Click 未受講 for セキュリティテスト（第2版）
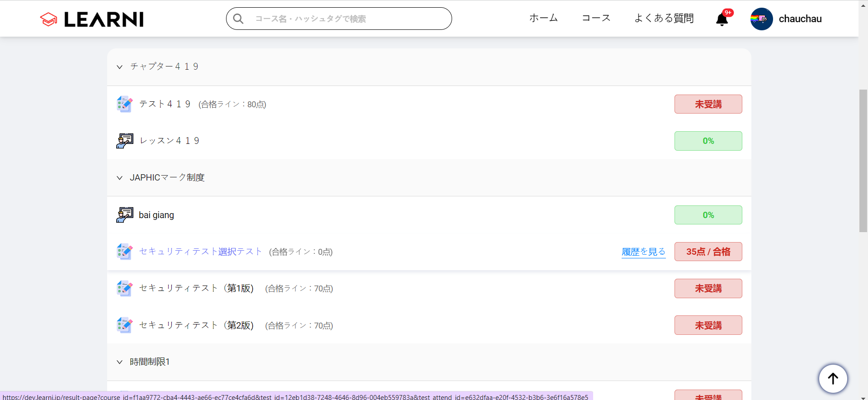Image resolution: width=868 pixels, height=400 pixels. tap(708, 325)
